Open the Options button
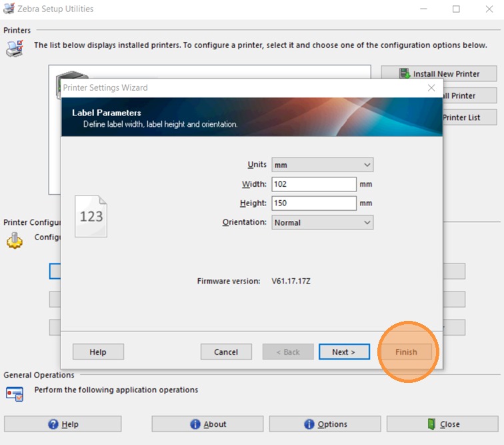The image size is (504, 445). click(x=325, y=424)
